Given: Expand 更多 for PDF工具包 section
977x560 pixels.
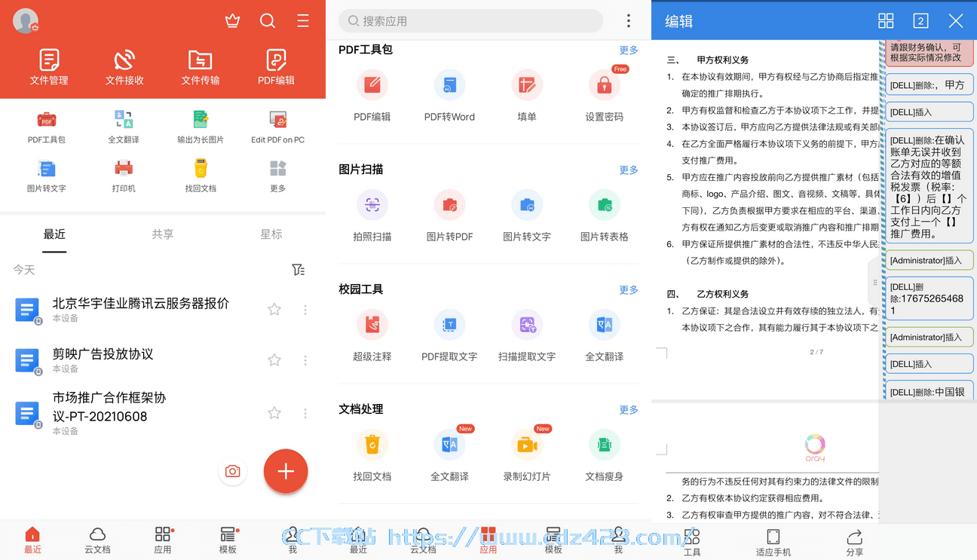Looking at the screenshot, I should point(629,50).
